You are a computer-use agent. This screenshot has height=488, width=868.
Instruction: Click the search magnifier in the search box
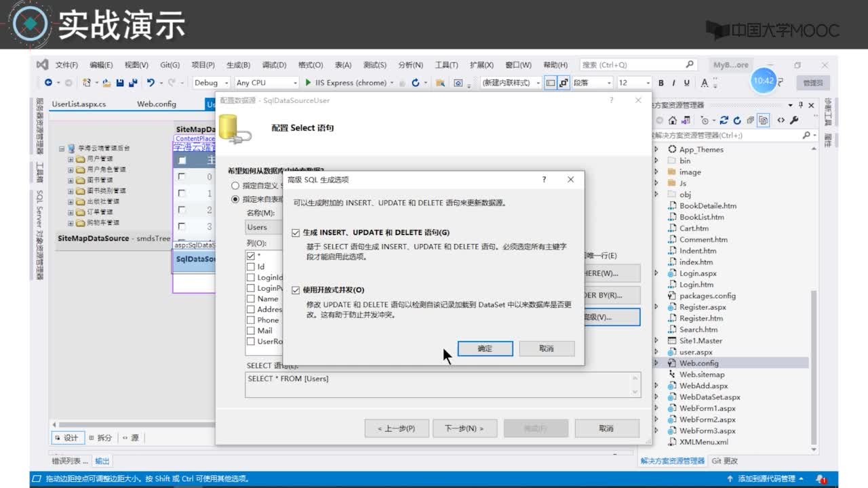[x=690, y=64]
